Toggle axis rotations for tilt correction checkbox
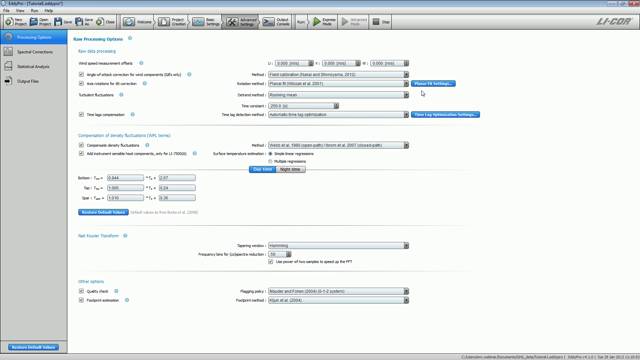This screenshot has width=640, height=360. 81,83
